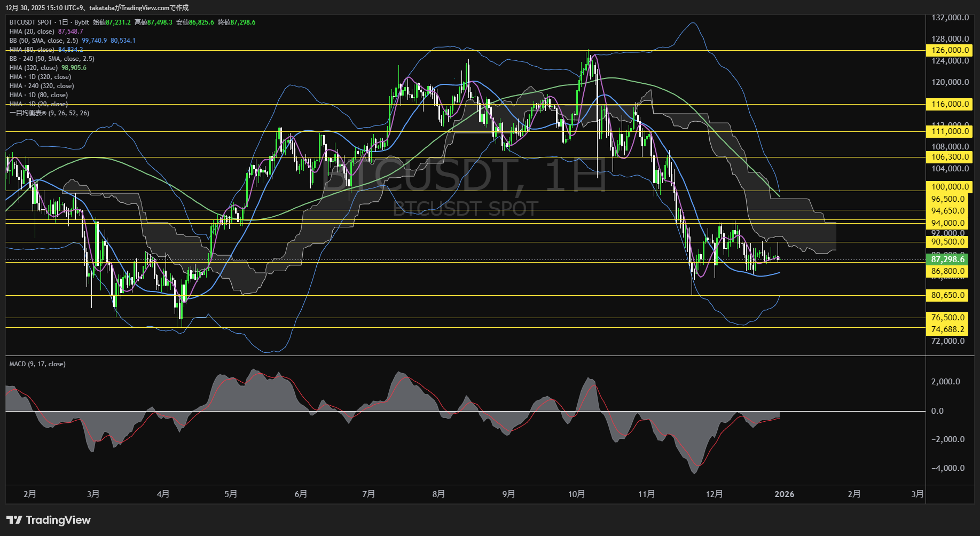Select the BB (50, SMA, close, 2.5) legend
The width and height of the screenshot is (980, 536).
tap(44, 41)
